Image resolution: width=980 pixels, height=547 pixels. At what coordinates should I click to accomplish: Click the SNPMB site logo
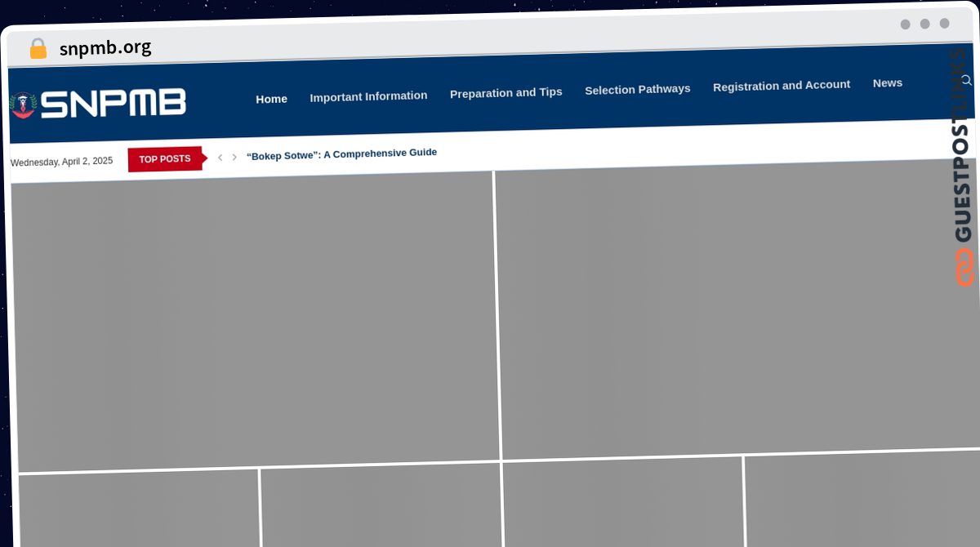pos(98,104)
